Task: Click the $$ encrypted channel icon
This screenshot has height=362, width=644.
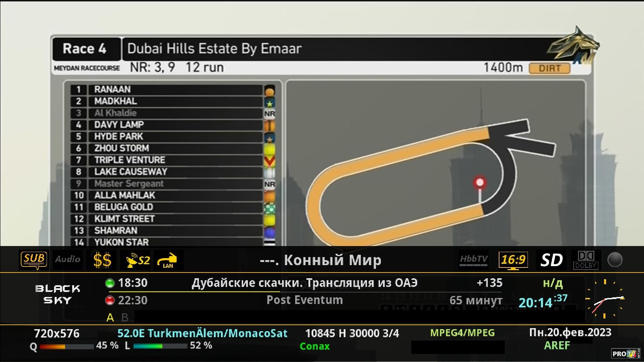Action: click(x=102, y=260)
